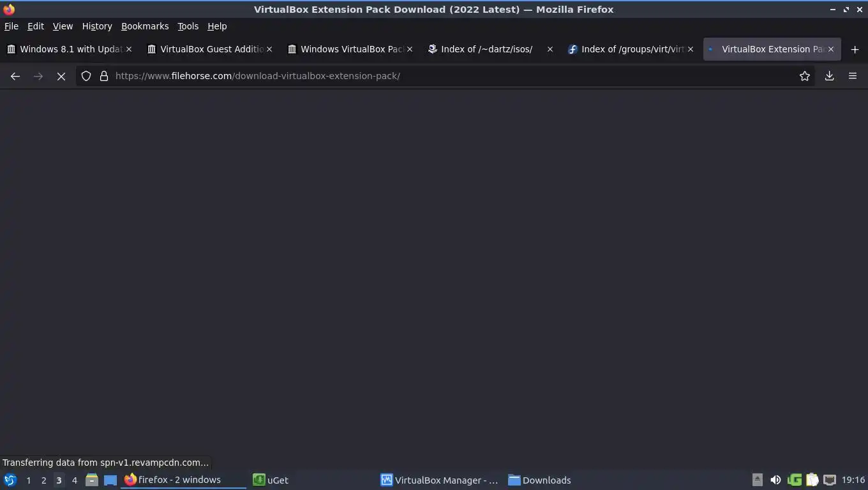This screenshot has width=868, height=490.
Task: Open the Firefox downloads panel
Action: 830,76
